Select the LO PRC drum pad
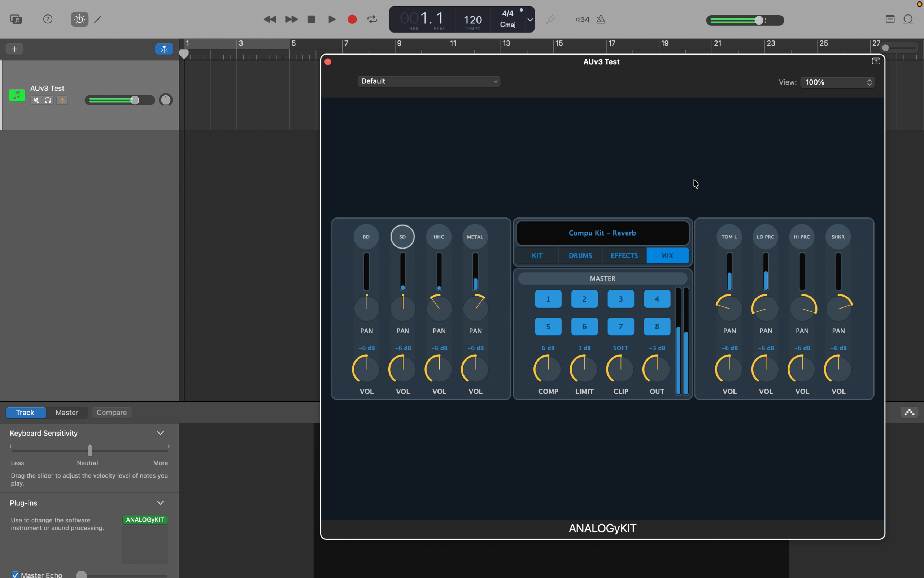 [x=766, y=237]
